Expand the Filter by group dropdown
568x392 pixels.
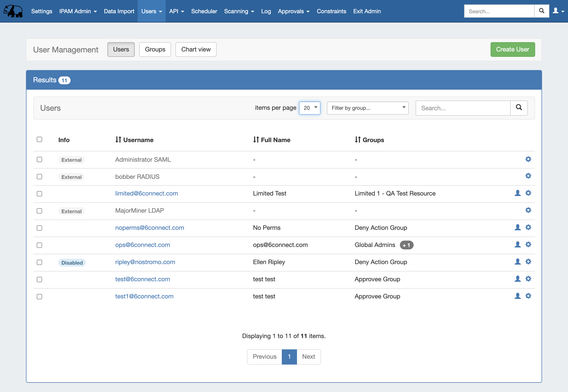(x=368, y=108)
